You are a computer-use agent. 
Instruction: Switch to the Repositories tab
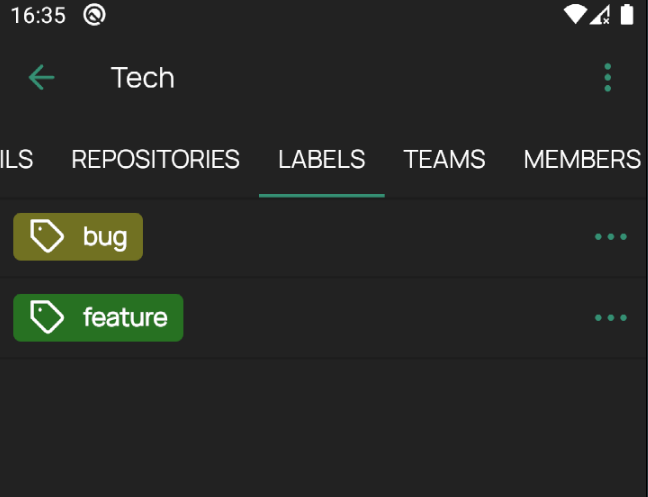[155, 159]
